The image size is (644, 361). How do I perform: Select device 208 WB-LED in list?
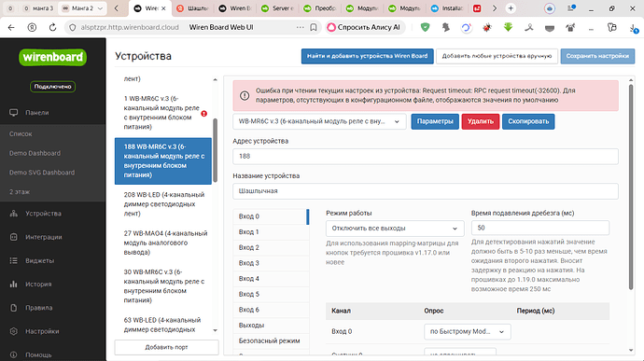[x=163, y=204]
